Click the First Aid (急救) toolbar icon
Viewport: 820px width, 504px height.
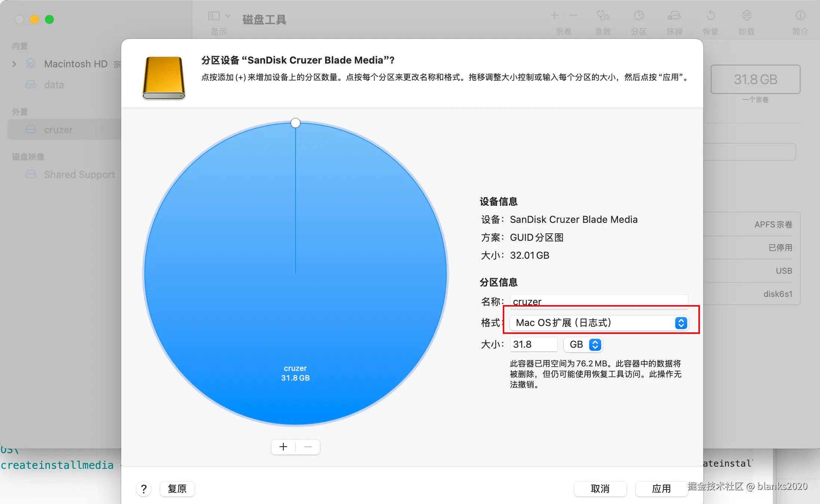coord(603,16)
